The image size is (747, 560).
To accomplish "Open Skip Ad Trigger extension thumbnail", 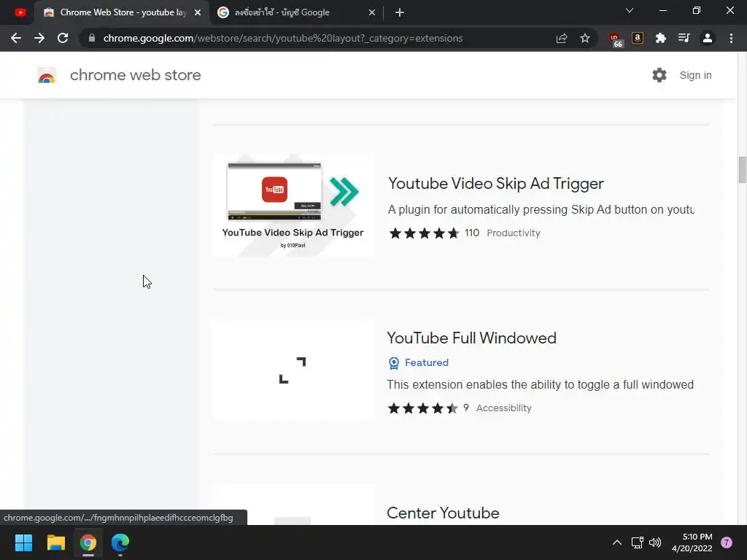I will (x=293, y=205).
